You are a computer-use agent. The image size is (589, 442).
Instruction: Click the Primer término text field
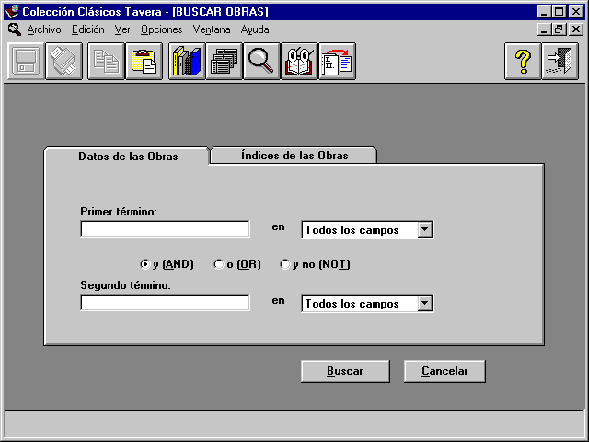click(165, 229)
